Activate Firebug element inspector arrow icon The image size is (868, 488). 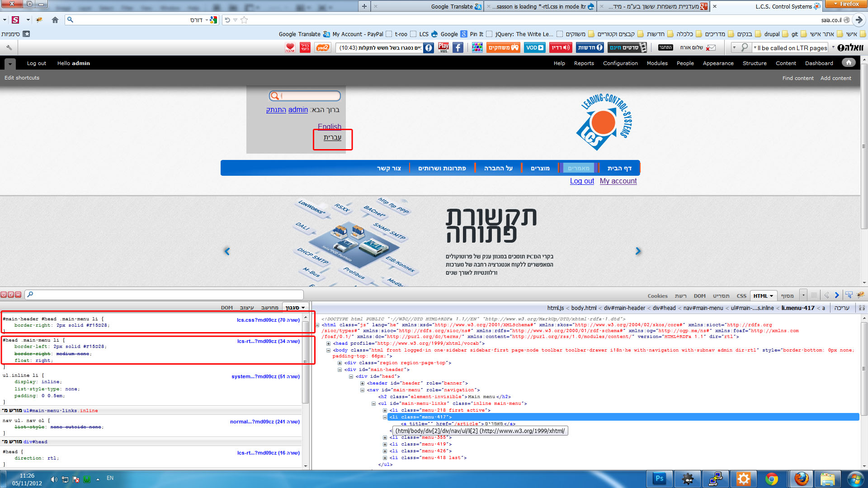click(x=849, y=295)
